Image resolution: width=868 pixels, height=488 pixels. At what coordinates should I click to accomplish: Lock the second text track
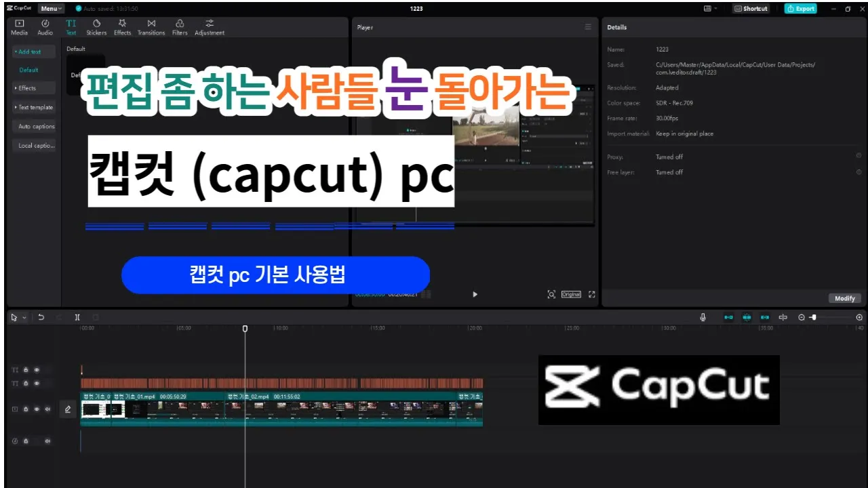pos(26,384)
